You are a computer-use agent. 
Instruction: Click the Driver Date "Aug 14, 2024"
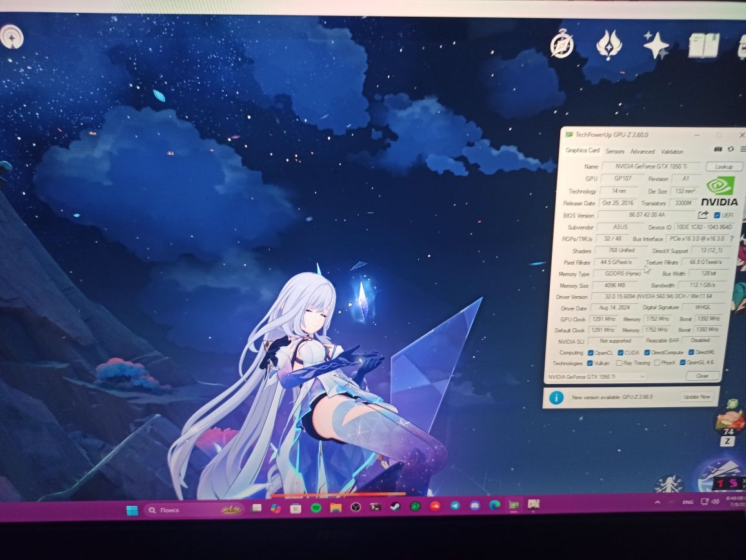pos(614,308)
